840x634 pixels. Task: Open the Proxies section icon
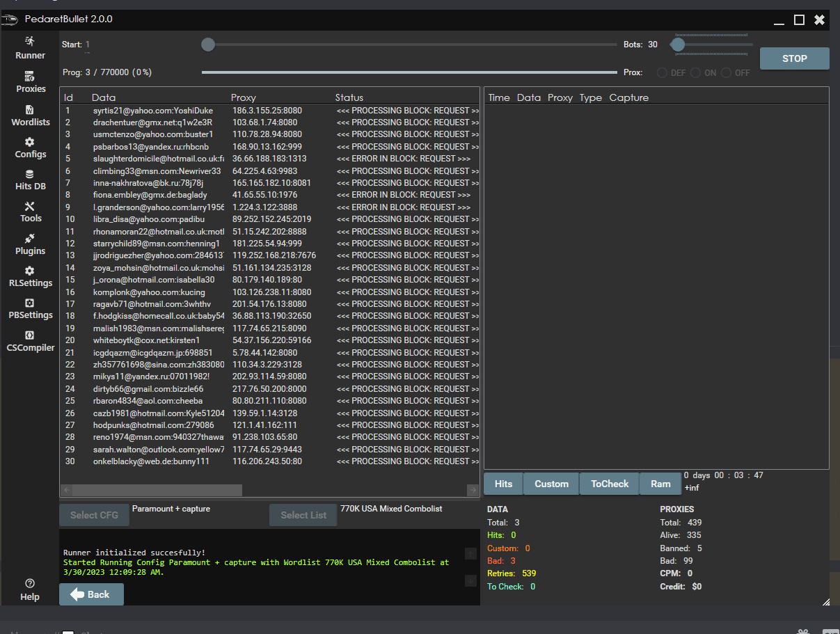[x=30, y=76]
